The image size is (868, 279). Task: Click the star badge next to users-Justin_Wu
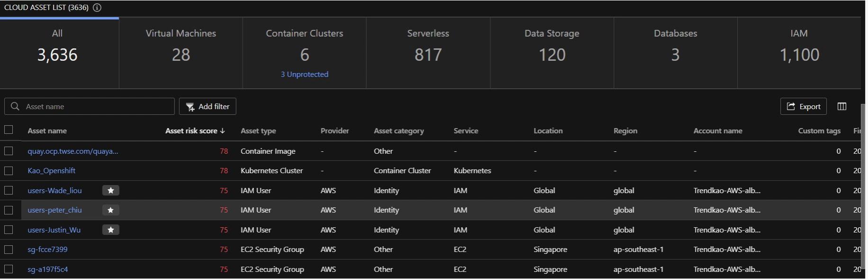110,230
